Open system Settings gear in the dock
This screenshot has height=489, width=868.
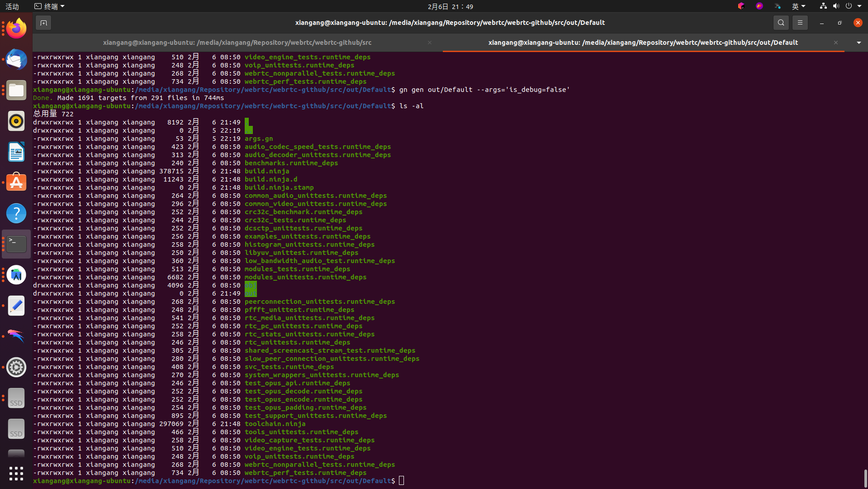coord(16,367)
